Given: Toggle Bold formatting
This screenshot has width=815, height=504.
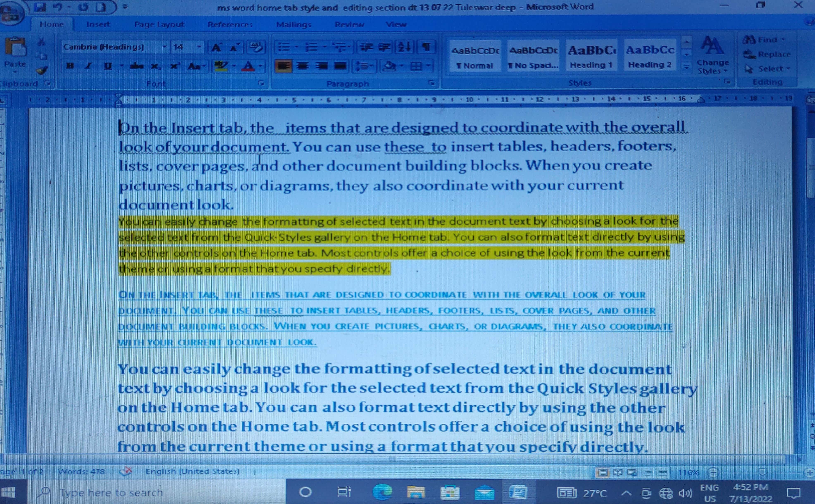Looking at the screenshot, I should click(x=70, y=66).
